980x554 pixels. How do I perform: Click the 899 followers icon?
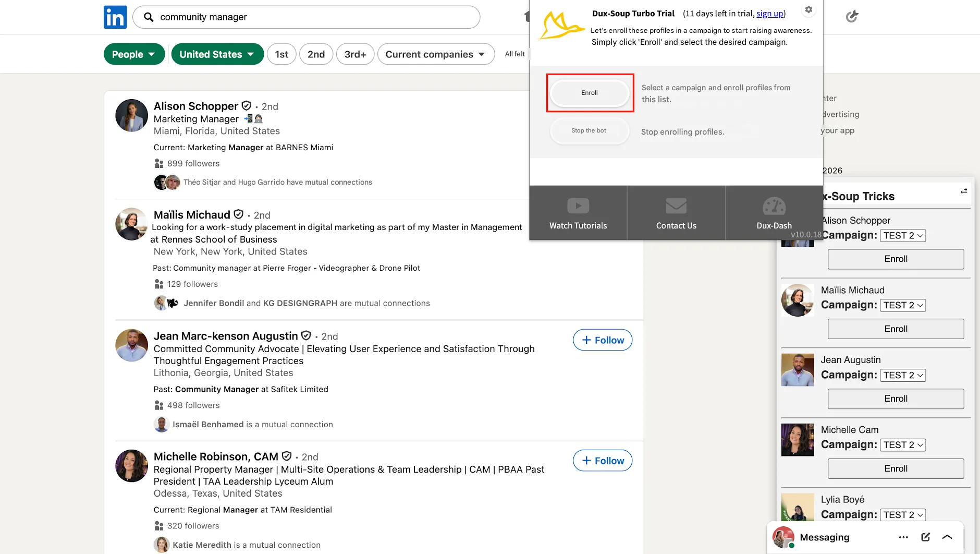(159, 163)
